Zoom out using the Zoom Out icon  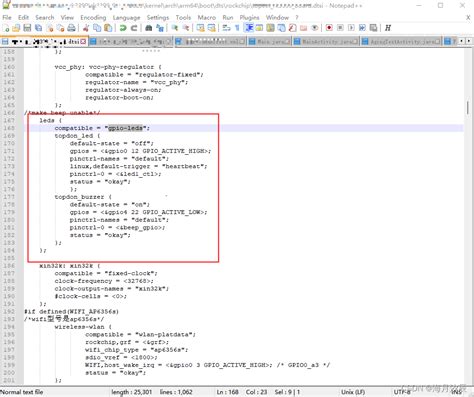(x=186, y=28)
